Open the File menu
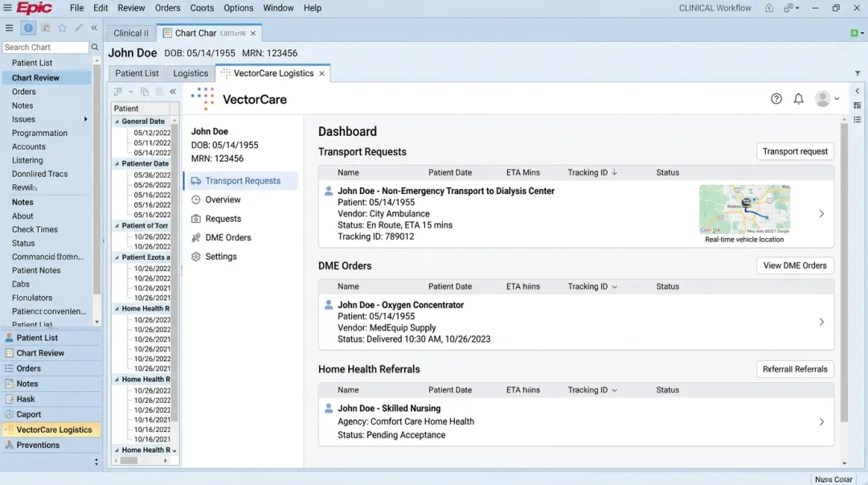868x485 pixels. (77, 8)
